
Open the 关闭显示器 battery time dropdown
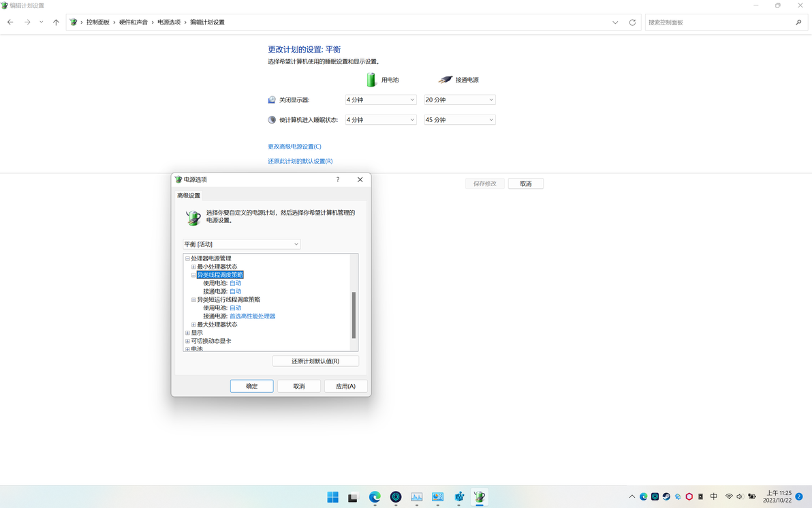381,100
